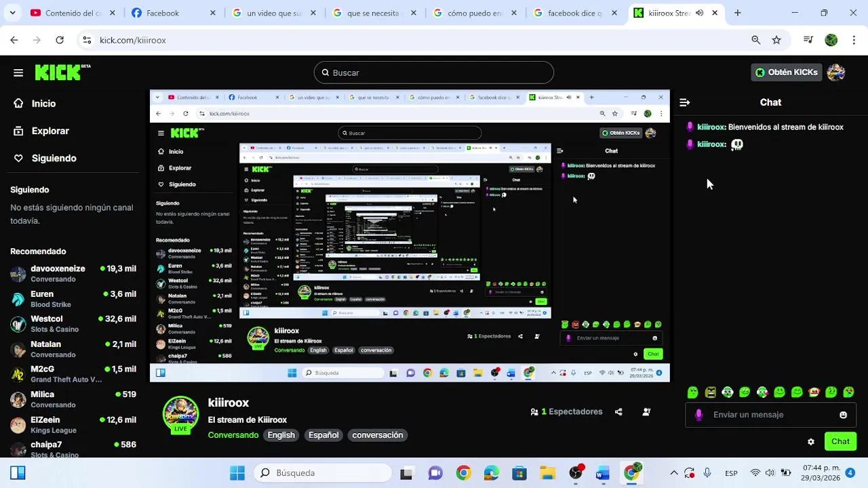Go back in browser history
The height and width of the screenshot is (488, 868).
tap(14, 40)
